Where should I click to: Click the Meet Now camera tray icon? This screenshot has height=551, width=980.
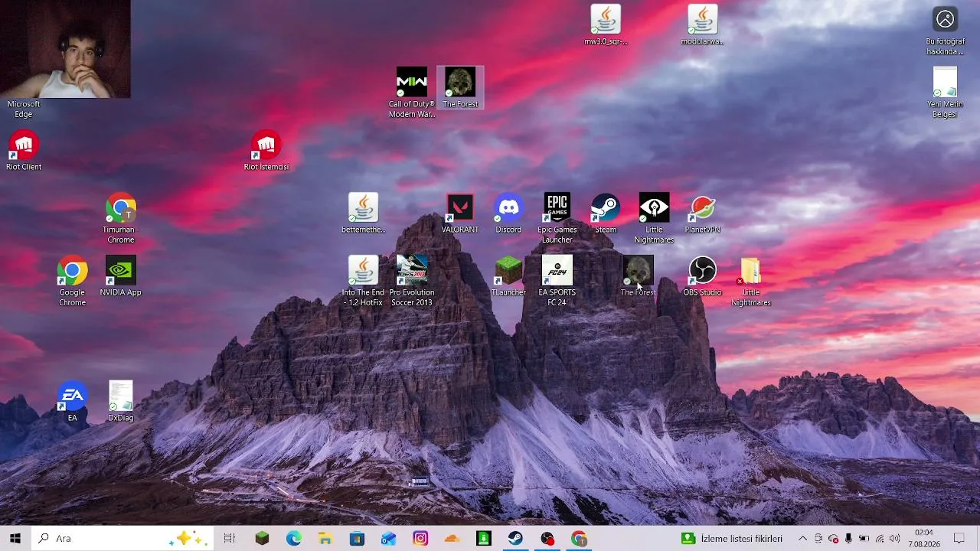pyautogui.click(x=818, y=539)
